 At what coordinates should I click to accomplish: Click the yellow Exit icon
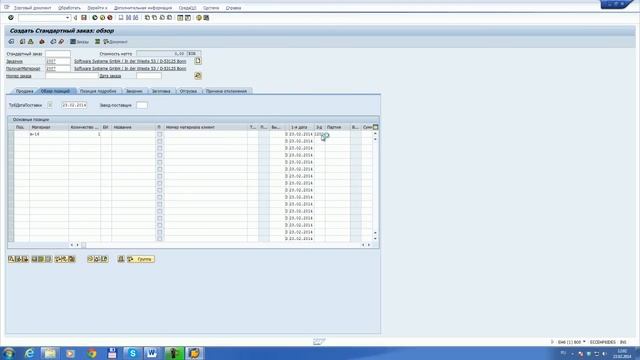coord(102,18)
